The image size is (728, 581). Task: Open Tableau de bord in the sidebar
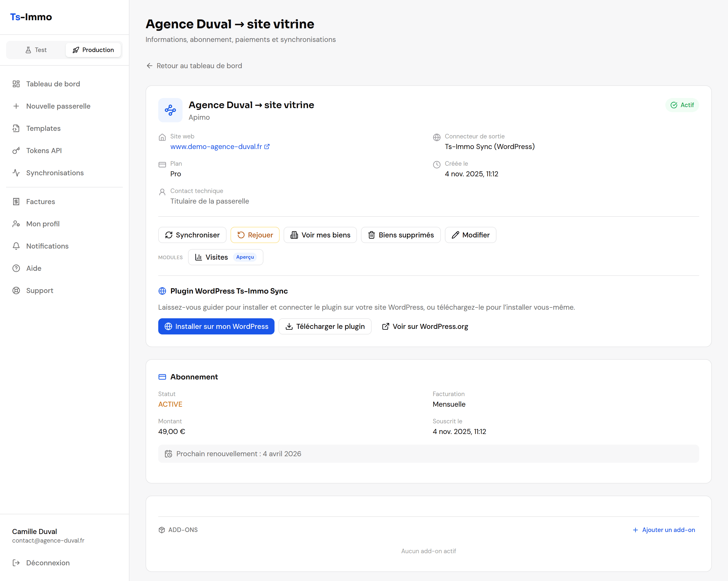tap(64, 84)
